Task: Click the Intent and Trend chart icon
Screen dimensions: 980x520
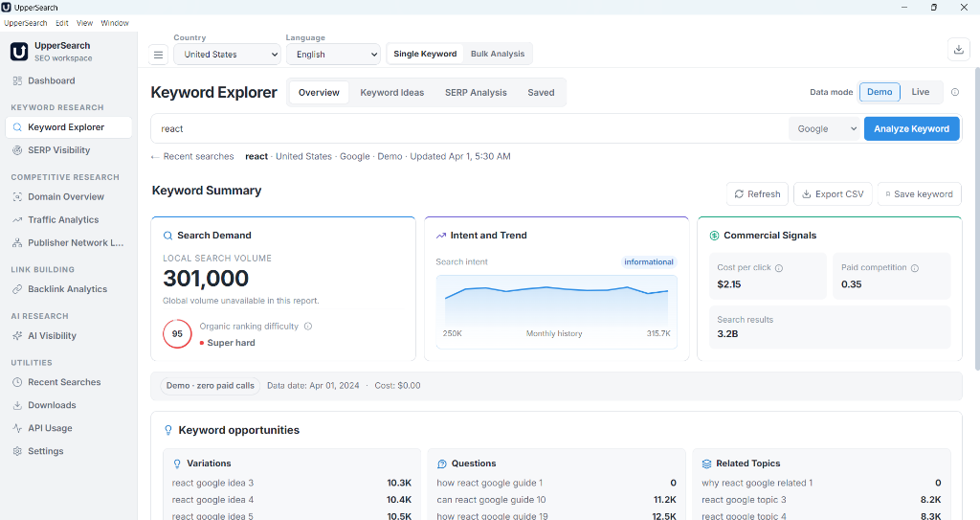Action: [440, 236]
